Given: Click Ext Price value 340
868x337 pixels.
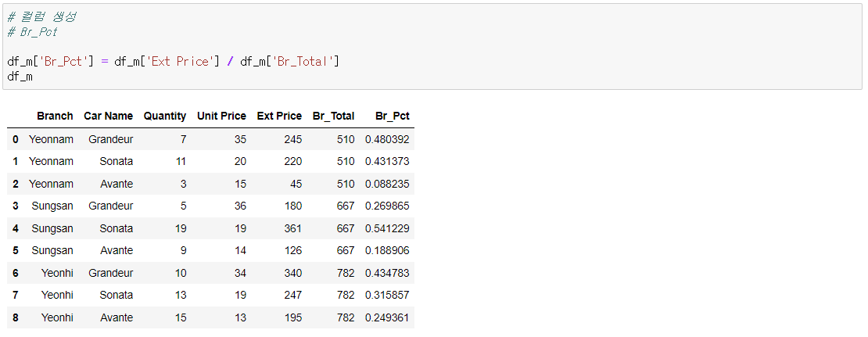Looking at the screenshot, I should coord(293,274).
